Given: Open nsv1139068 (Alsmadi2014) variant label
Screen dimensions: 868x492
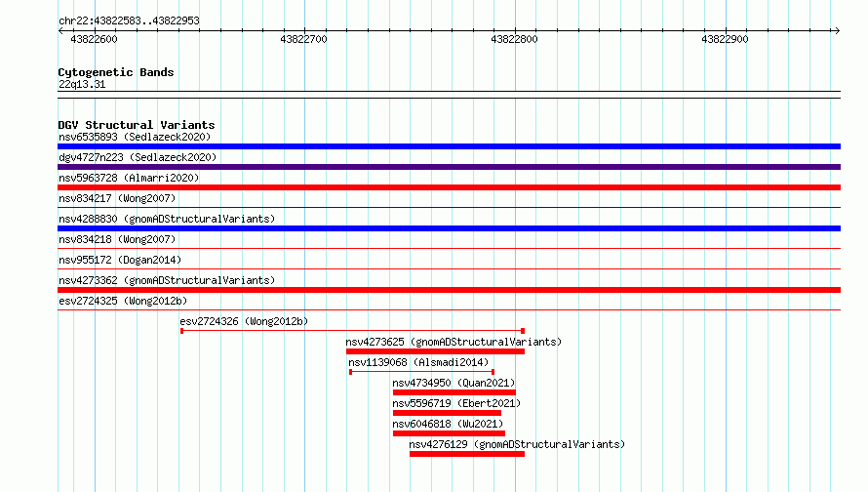Looking at the screenshot, I should (x=418, y=362).
